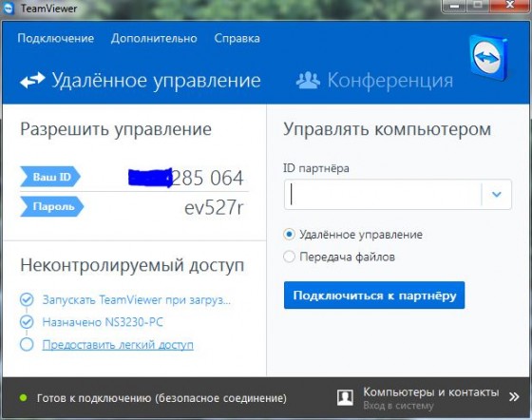Select the Передача файлов radio button
Viewport: 532px width, 420px height.
pos(289,257)
